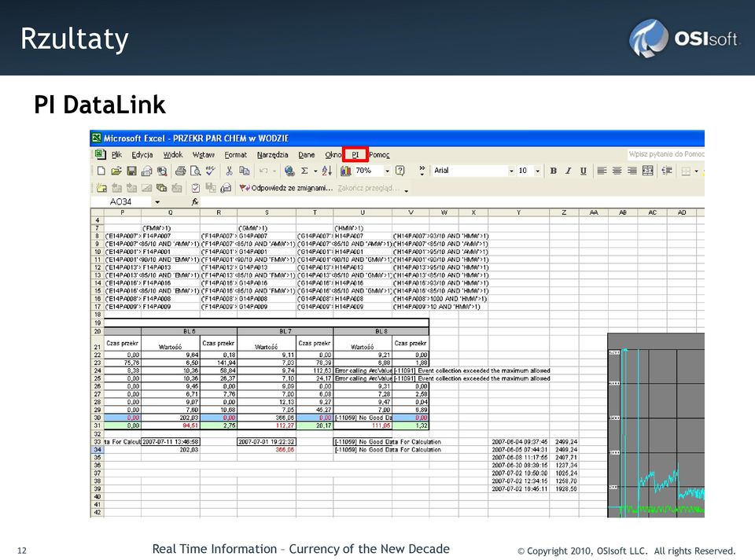Open the Undo history dropdown arrow
The width and height of the screenshot is (755, 560).
coord(274,171)
